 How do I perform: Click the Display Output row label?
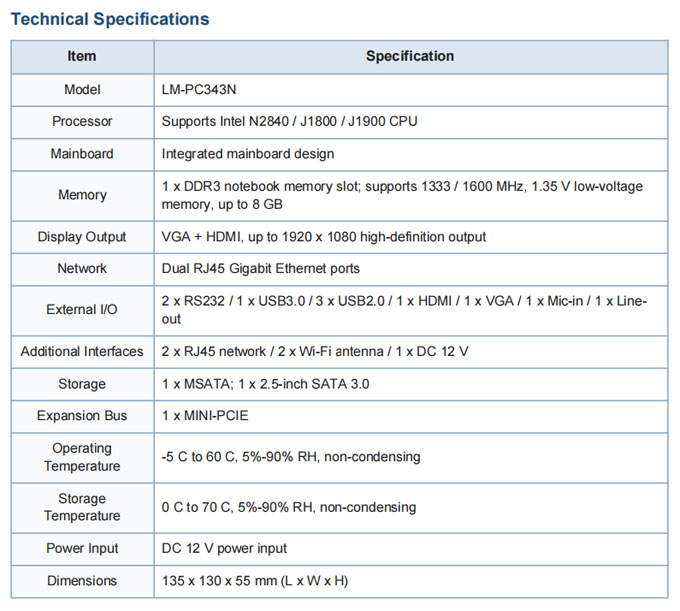click(82, 237)
